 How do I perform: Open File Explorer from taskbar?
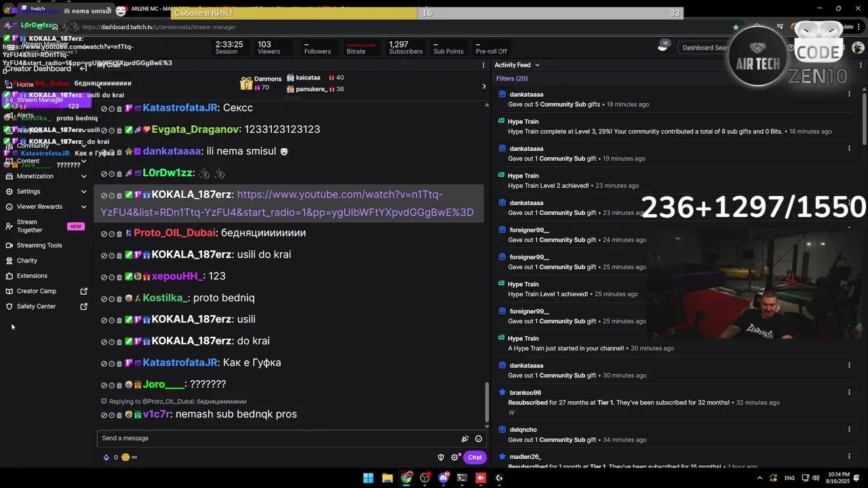click(x=387, y=478)
